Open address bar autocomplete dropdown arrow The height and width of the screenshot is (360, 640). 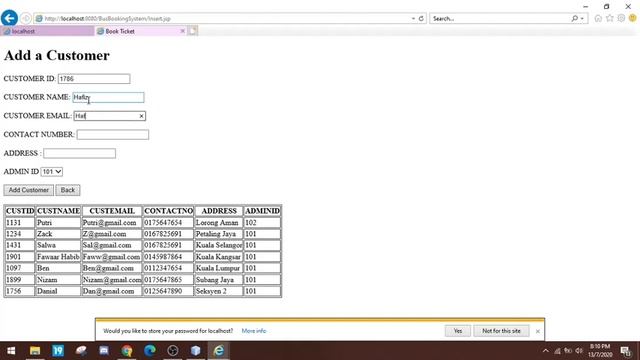413,18
